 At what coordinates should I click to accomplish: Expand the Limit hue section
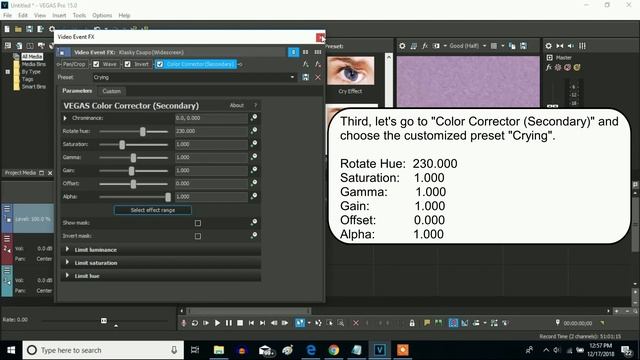point(67,276)
